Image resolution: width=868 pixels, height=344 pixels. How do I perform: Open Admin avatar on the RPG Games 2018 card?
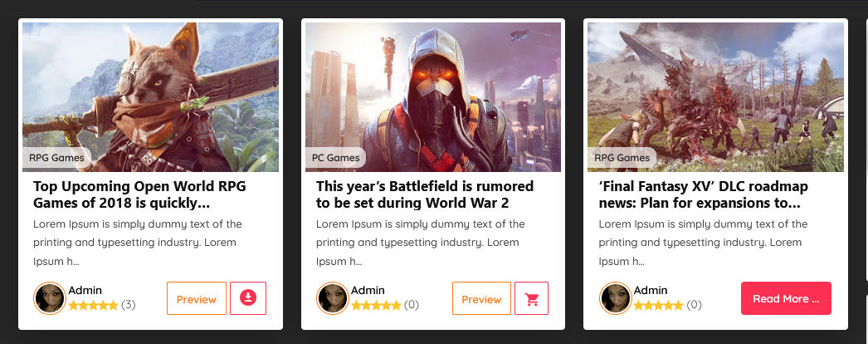[50, 298]
